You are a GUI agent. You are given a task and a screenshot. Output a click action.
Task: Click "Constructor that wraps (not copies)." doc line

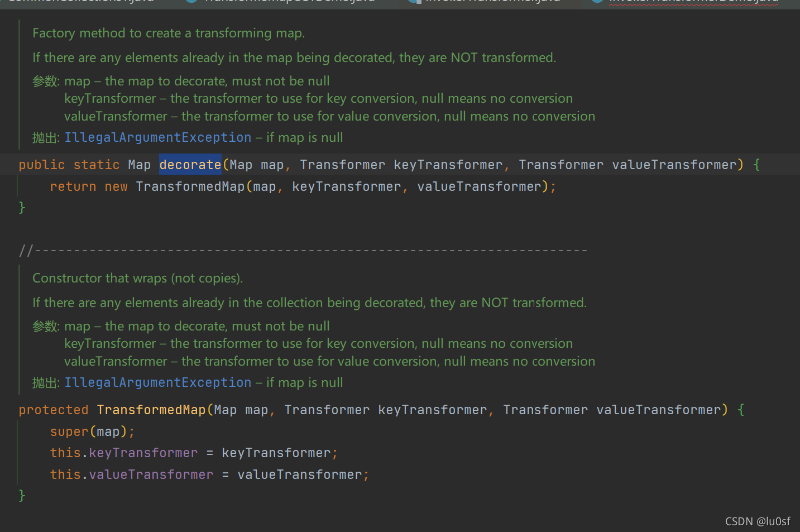pos(138,278)
